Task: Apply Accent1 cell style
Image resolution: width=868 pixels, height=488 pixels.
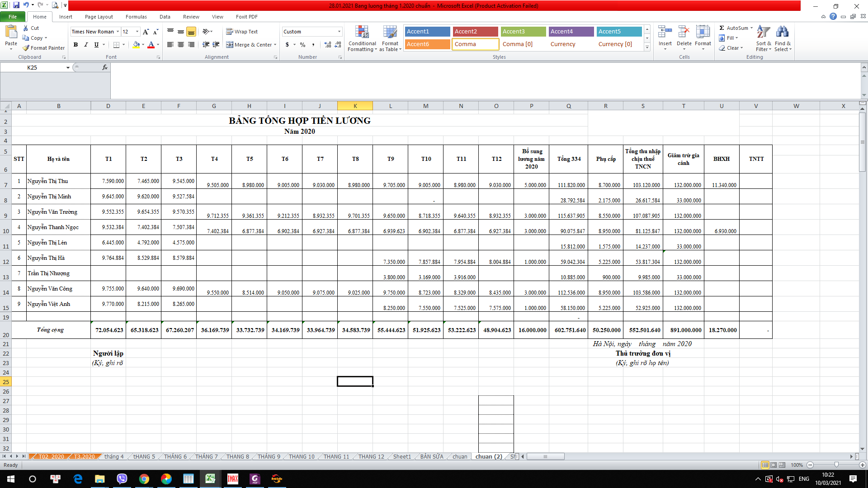Action: coord(427,32)
